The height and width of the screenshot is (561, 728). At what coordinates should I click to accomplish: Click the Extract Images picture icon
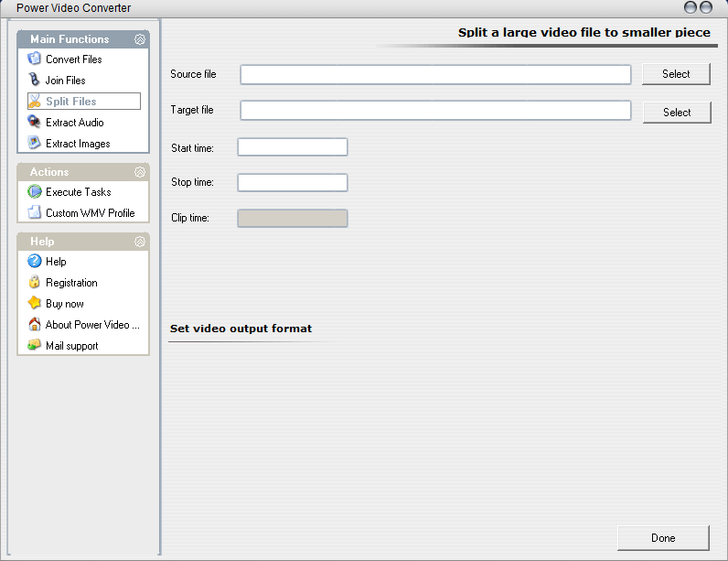35,143
